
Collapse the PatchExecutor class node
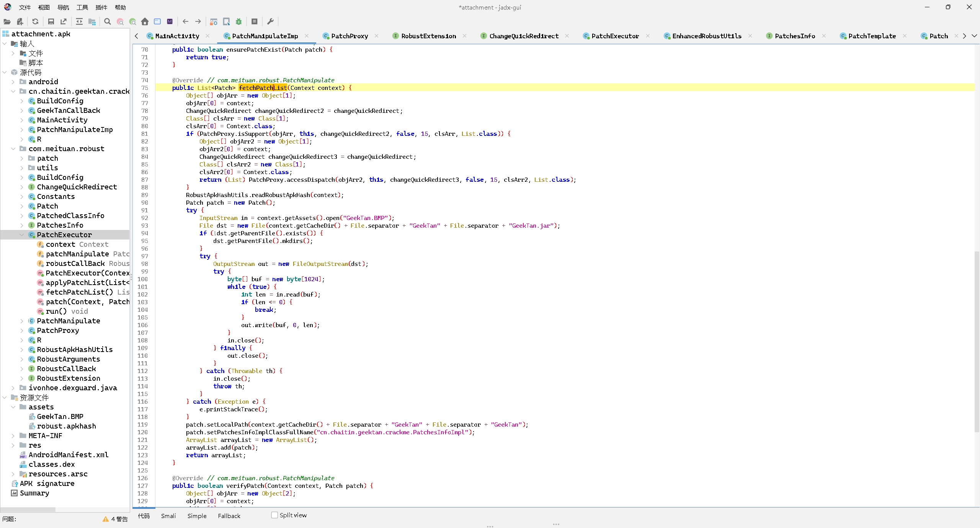click(x=22, y=235)
